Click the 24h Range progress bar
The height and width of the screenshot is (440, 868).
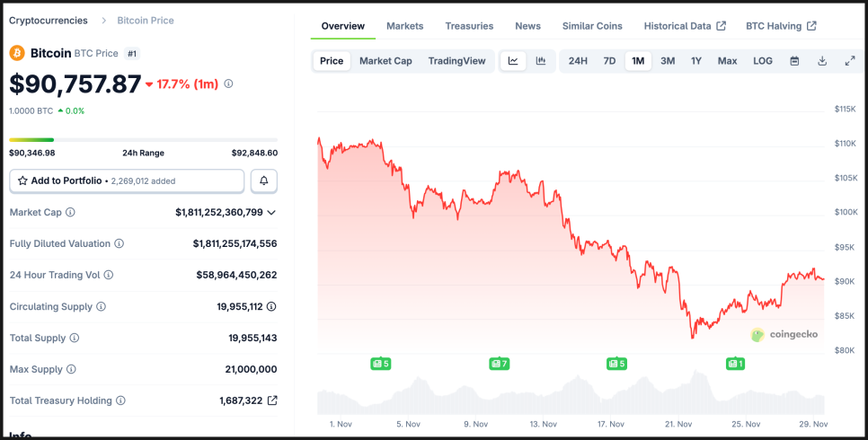tap(143, 139)
